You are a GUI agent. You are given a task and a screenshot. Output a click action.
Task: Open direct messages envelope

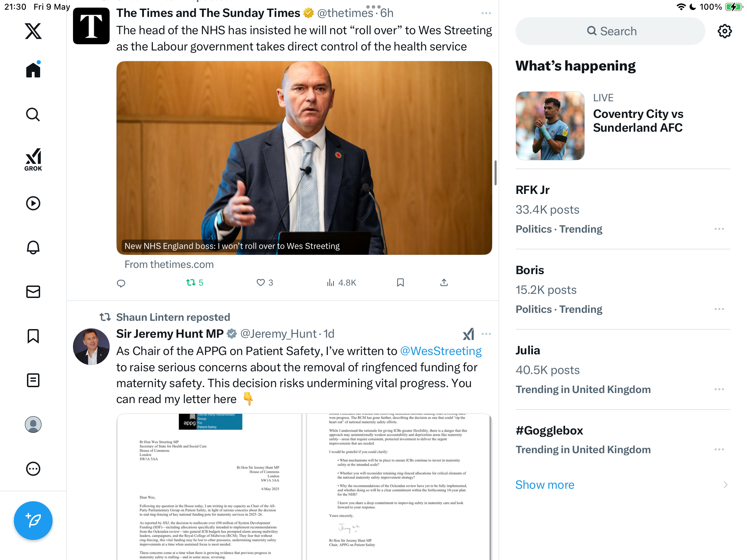coord(33,291)
